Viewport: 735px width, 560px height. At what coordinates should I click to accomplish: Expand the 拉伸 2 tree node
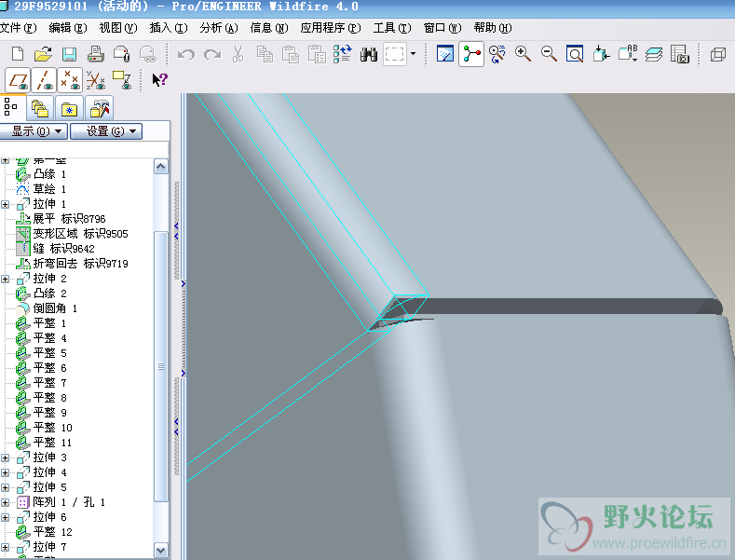click(6, 279)
